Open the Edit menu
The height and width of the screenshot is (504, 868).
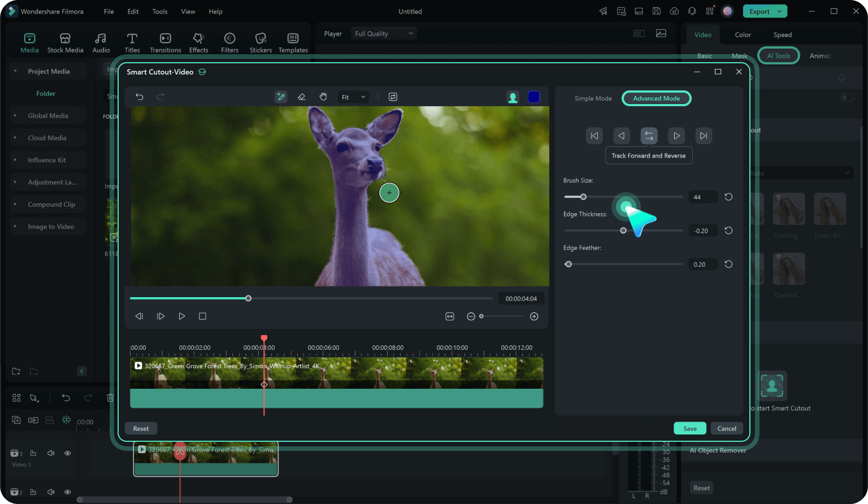(133, 11)
